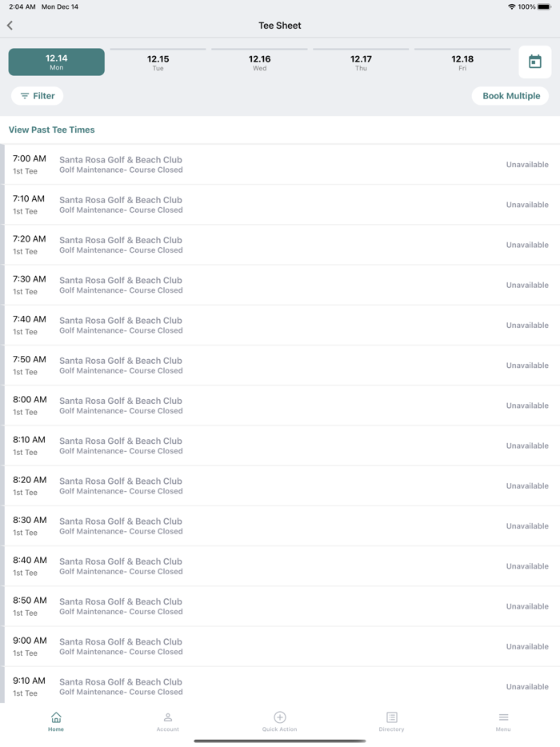Open the Account tab icon

(x=168, y=717)
